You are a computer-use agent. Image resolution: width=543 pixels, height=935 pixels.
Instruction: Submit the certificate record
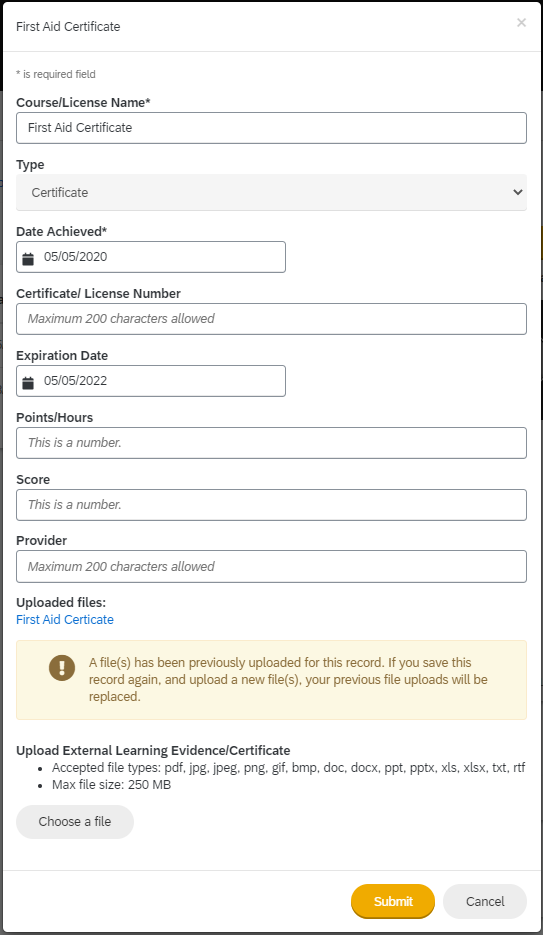(393, 901)
